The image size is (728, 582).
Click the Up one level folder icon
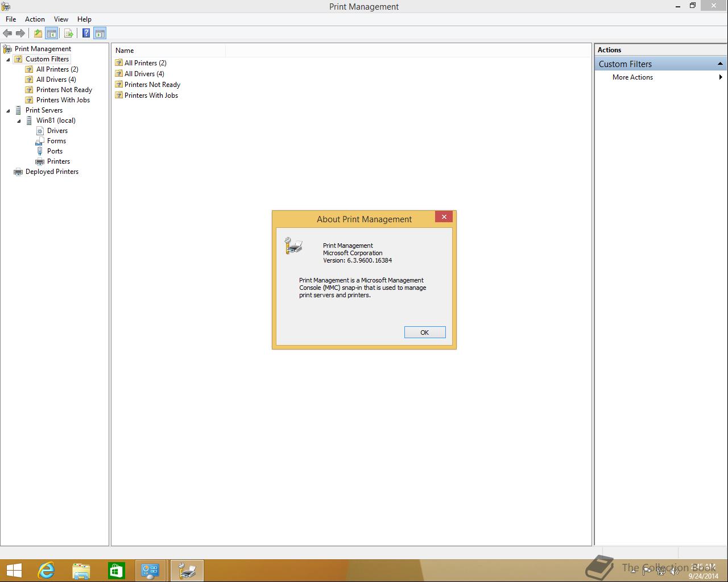[38, 33]
